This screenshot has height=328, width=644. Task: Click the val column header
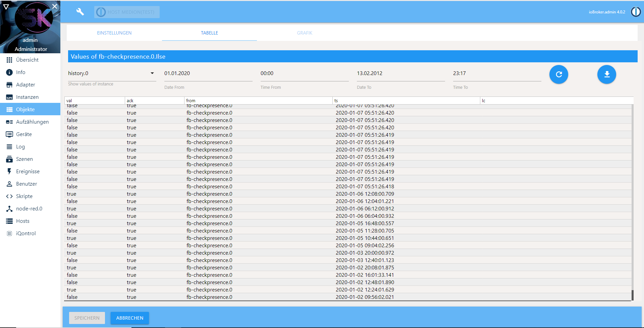(95, 101)
